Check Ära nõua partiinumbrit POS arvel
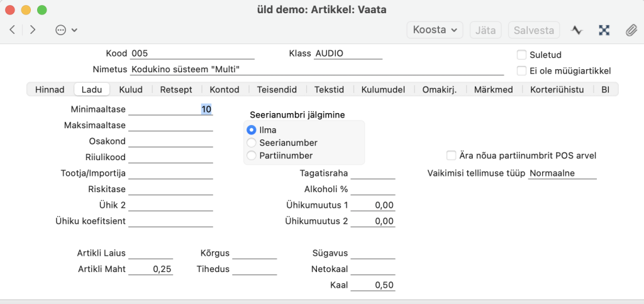This screenshot has width=644, height=304. 450,155
